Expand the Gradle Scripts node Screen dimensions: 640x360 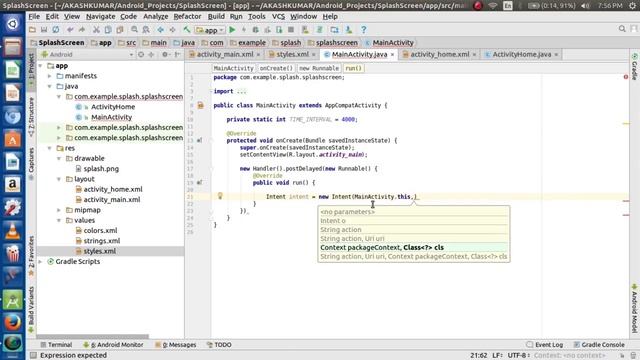[x=41, y=261]
